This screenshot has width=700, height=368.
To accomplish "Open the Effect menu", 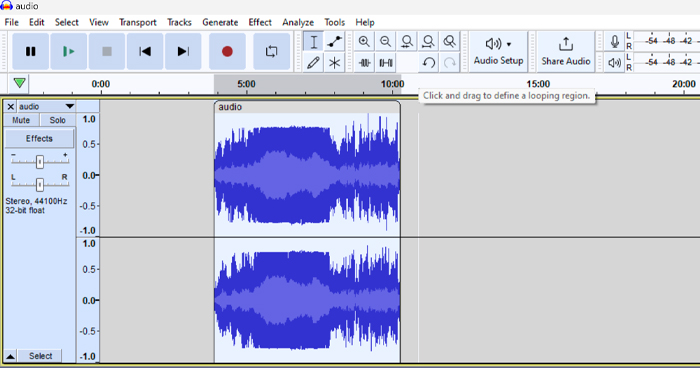I will [x=260, y=22].
